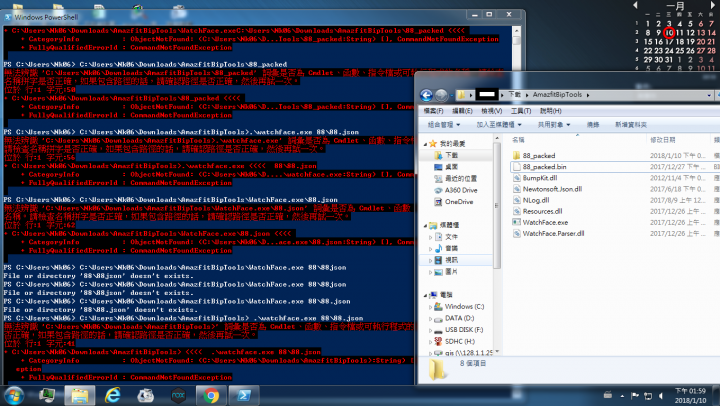Click the Show desktop button
This screenshot has width=720, height=406.
click(x=717, y=395)
